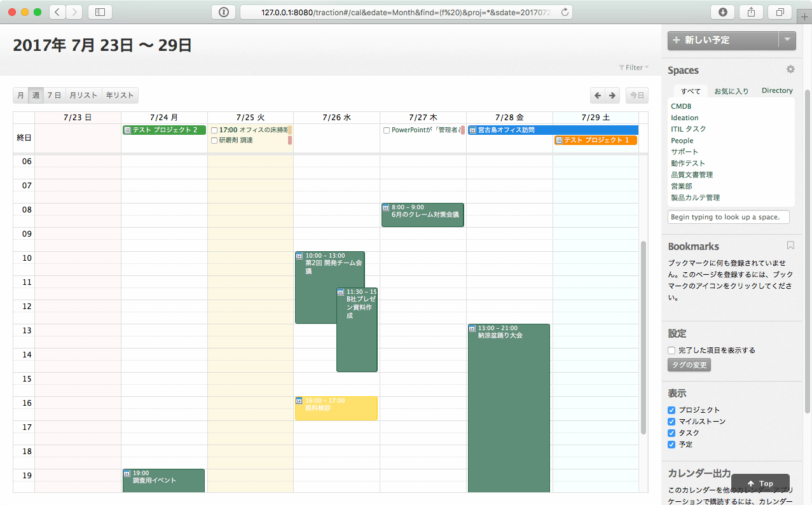Uncheck the 予定 display checkbox
The height and width of the screenshot is (505, 812).
671,445
